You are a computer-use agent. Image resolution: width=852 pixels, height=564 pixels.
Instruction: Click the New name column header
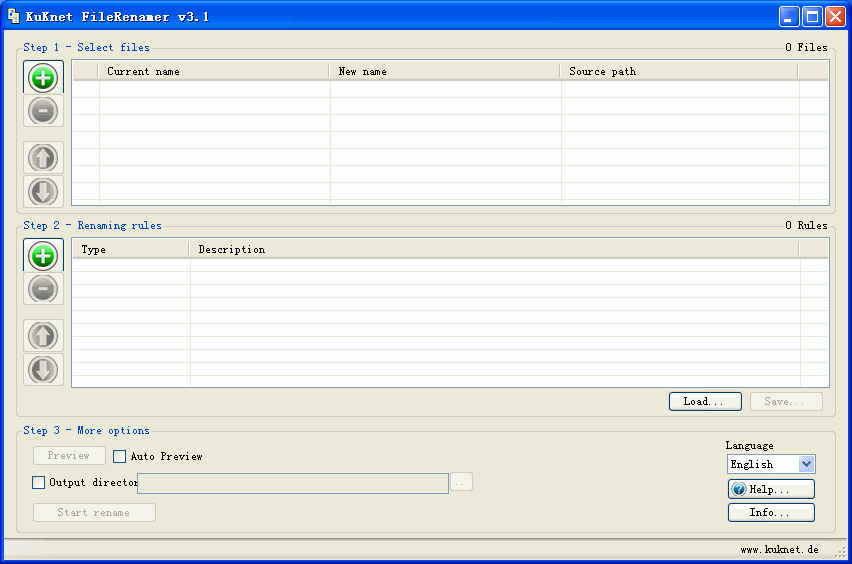[444, 71]
